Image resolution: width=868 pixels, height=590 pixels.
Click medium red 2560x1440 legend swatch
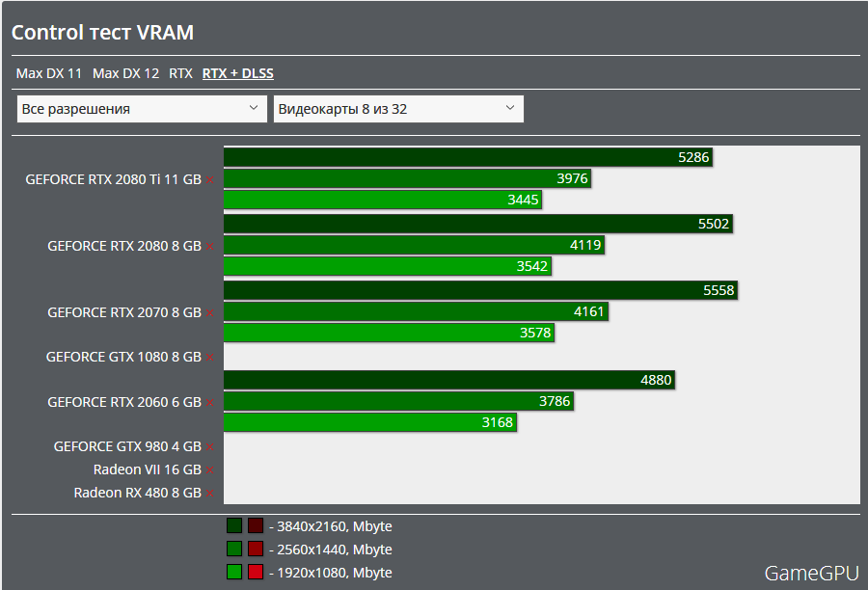tap(256, 549)
